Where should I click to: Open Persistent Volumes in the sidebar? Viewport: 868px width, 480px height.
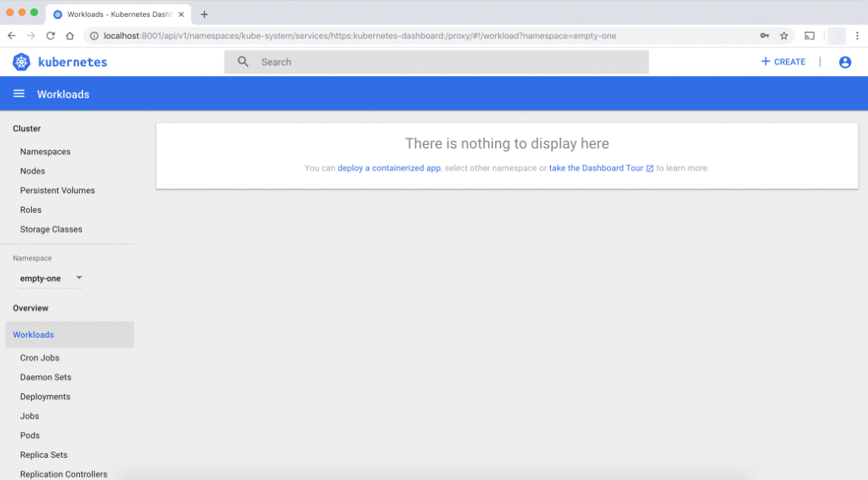click(x=58, y=190)
